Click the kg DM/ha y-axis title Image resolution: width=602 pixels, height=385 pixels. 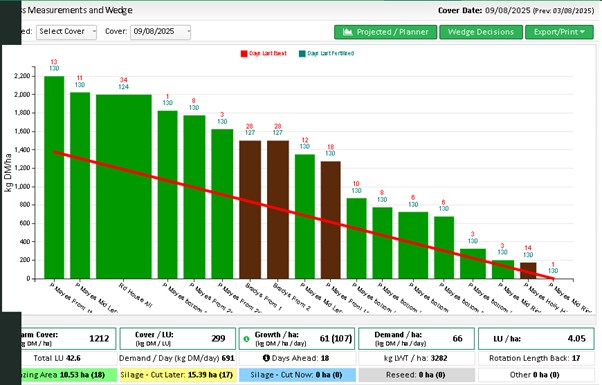(8, 172)
